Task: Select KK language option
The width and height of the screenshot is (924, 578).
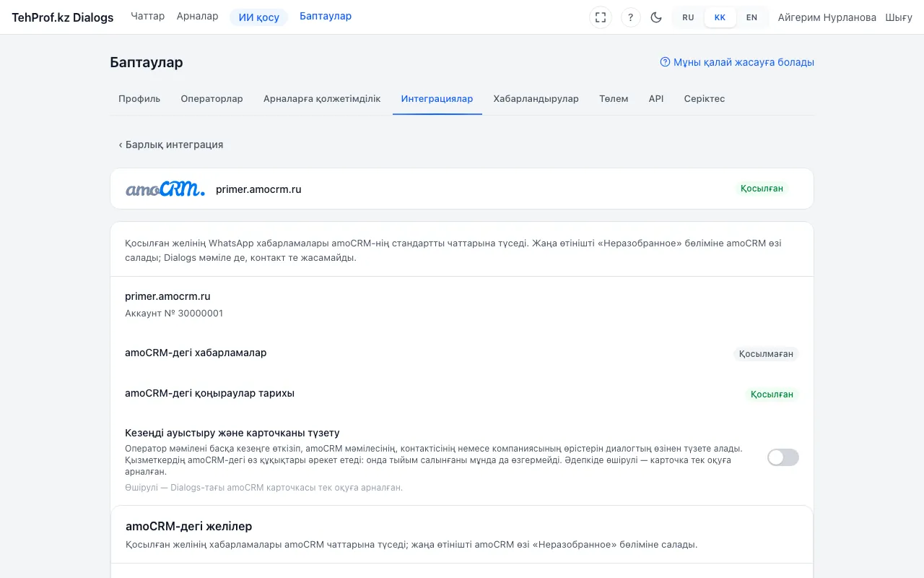Action: pos(720,17)
